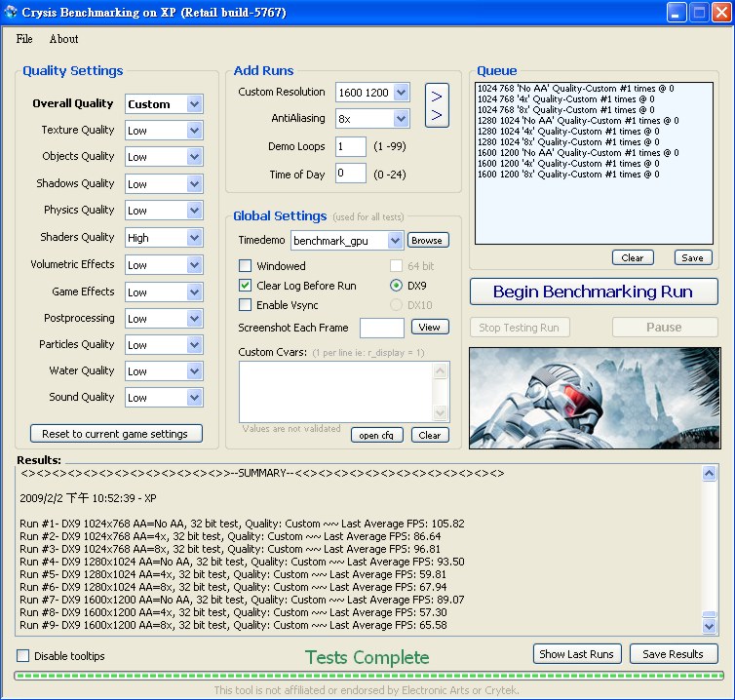Expand the Postprocessing dropdown

[x=194, y=319]
